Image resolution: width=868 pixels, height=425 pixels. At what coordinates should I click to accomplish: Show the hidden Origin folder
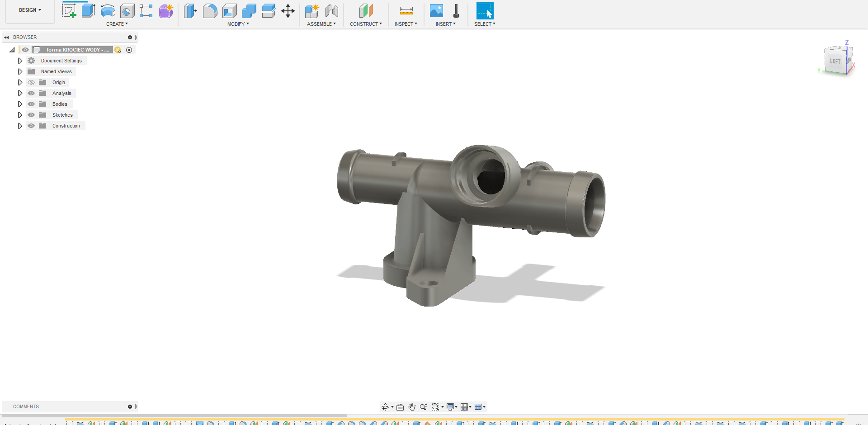point(31,82)
